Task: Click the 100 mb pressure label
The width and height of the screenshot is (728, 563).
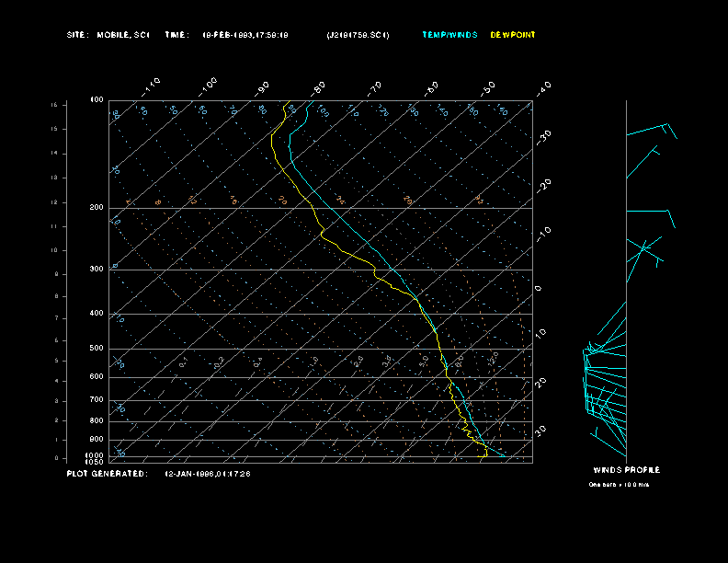Action: [x=97, y=100]
